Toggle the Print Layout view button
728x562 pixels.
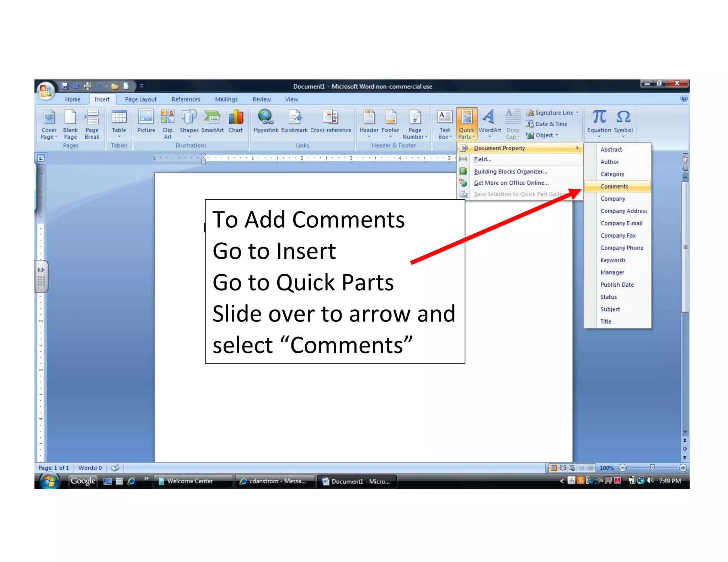pyautogui.click(x=553, y=468)
